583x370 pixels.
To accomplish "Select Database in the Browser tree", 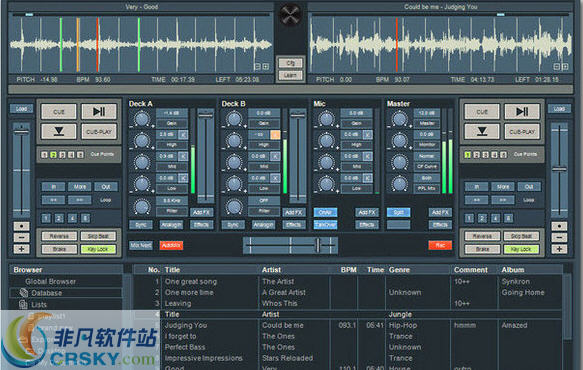I will [46, 293].
